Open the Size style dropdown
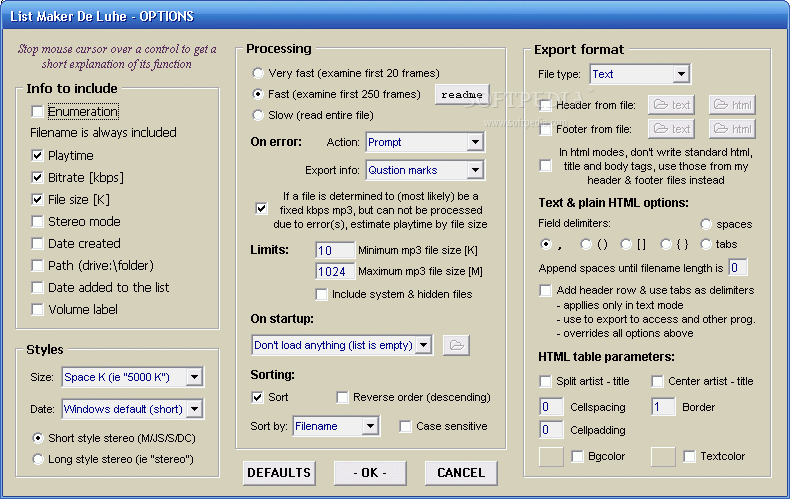This screenshot has width=790, height=499. 194,377
